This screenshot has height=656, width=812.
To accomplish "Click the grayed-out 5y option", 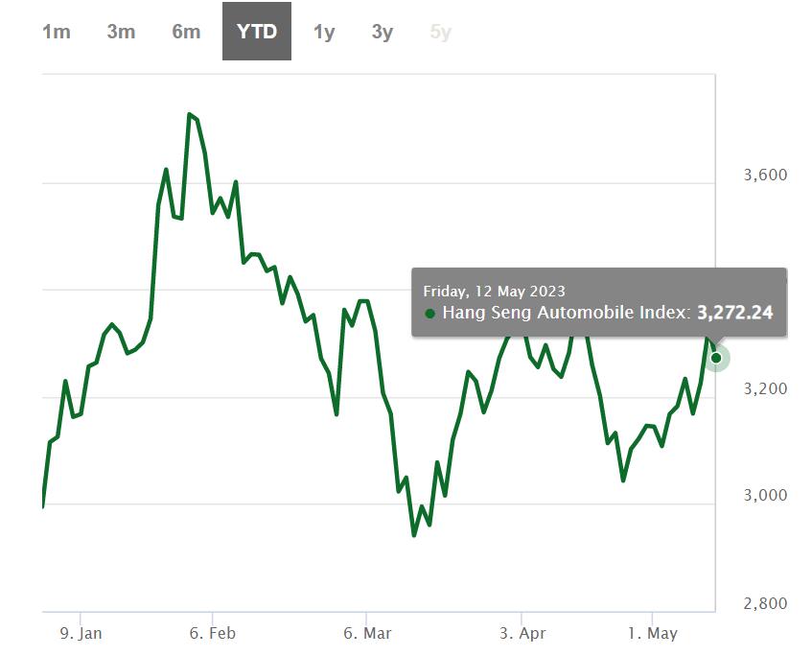I will (439, 31).
